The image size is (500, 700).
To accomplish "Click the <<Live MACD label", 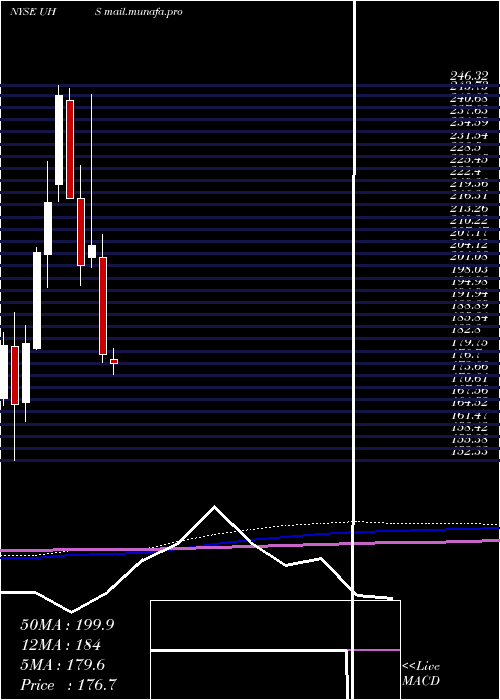I will 421,673.
